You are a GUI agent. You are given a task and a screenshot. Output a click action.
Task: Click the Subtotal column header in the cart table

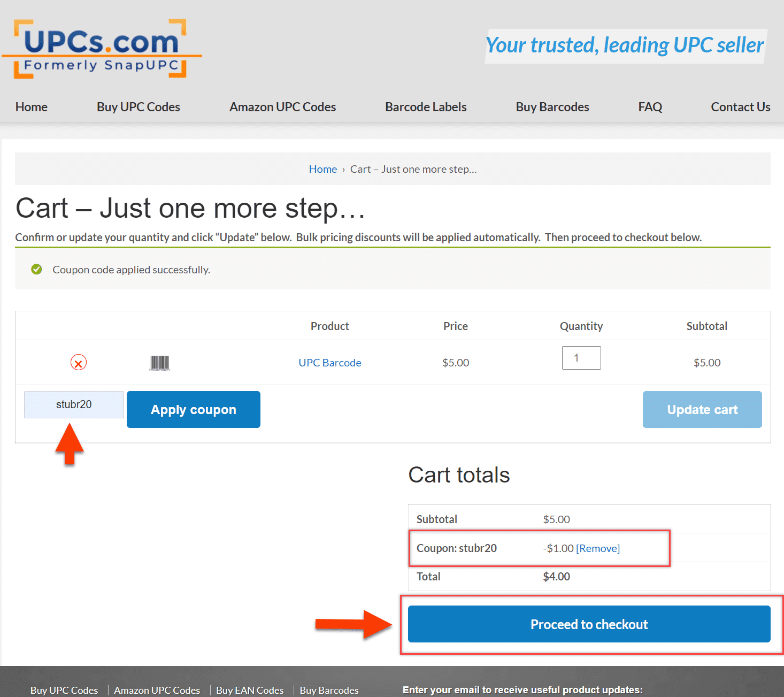[x=707, y=326]
